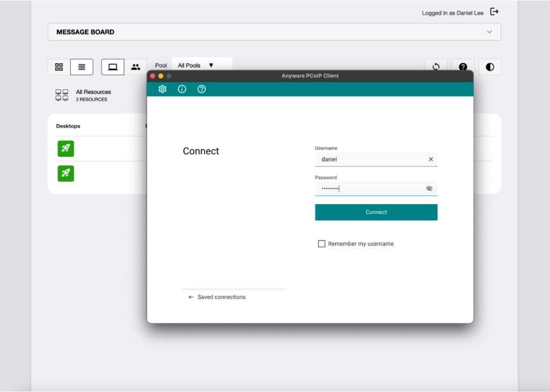The image size is (550, 392).
Task: Click the All Resources monitors icon
Action: [62, 95]
